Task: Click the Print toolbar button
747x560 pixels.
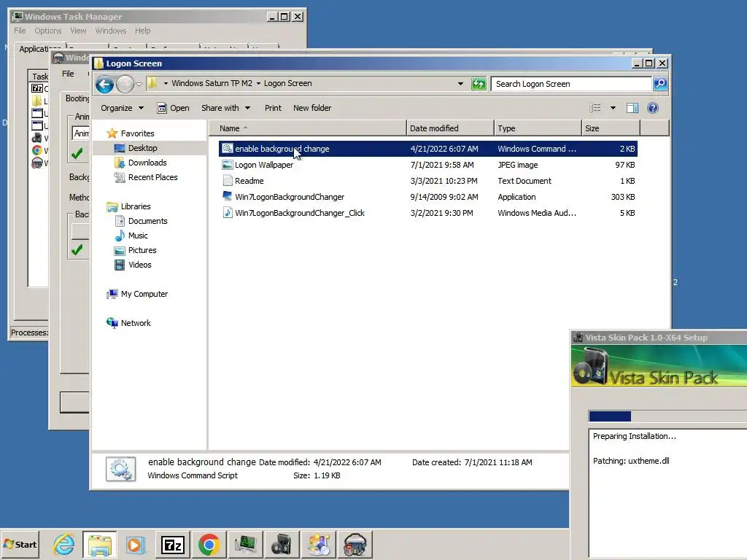Action: 273,108
